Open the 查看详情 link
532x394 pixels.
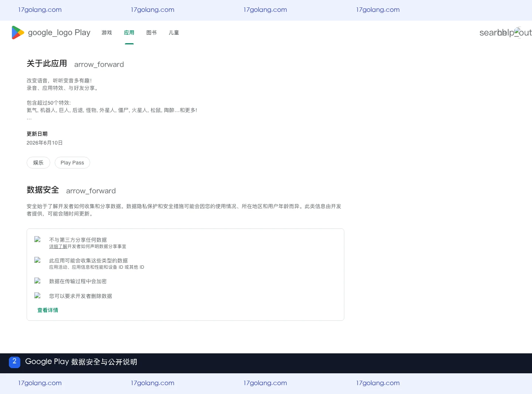tap(48, 310)
